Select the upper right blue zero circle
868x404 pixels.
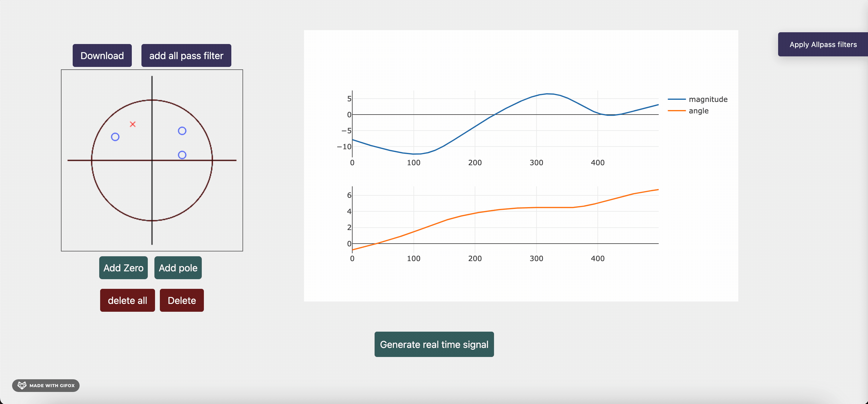(182, 131)
